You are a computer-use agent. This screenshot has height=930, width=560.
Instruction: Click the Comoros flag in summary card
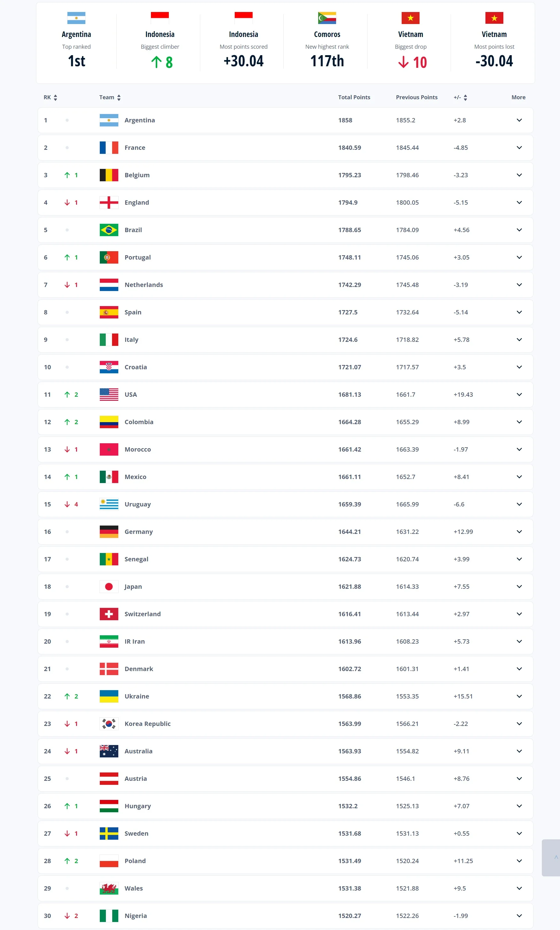pos(327,18)
